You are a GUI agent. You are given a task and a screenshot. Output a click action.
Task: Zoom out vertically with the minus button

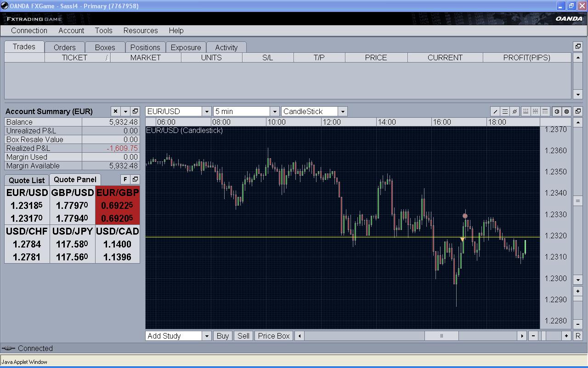[x=578, y=324]
